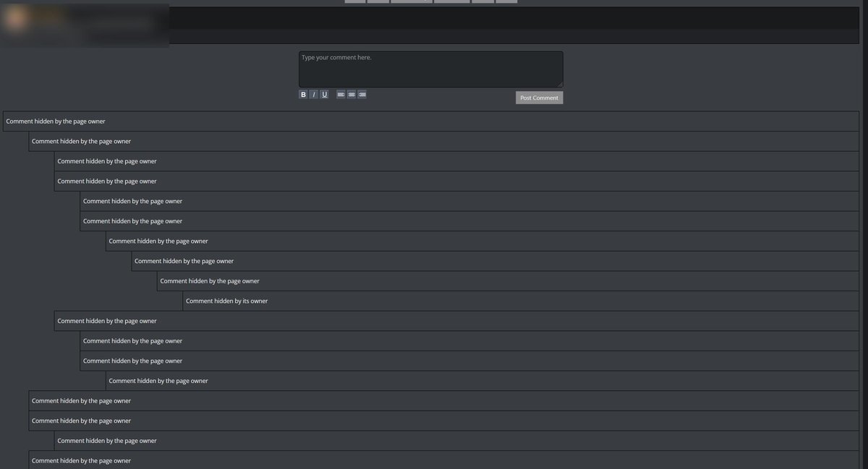Toggle italic formatting for the comment

click(x=314, y=94)
